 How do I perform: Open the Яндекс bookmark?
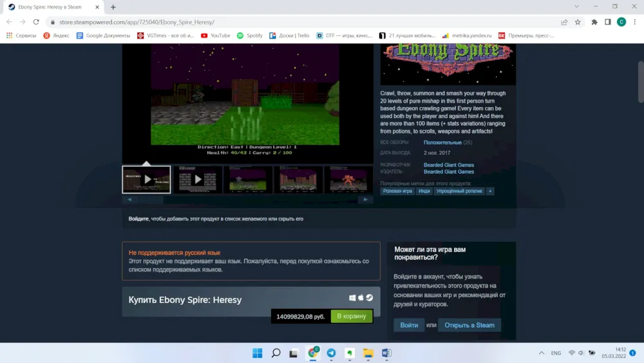pyautogui.click(x=57, y=35)
